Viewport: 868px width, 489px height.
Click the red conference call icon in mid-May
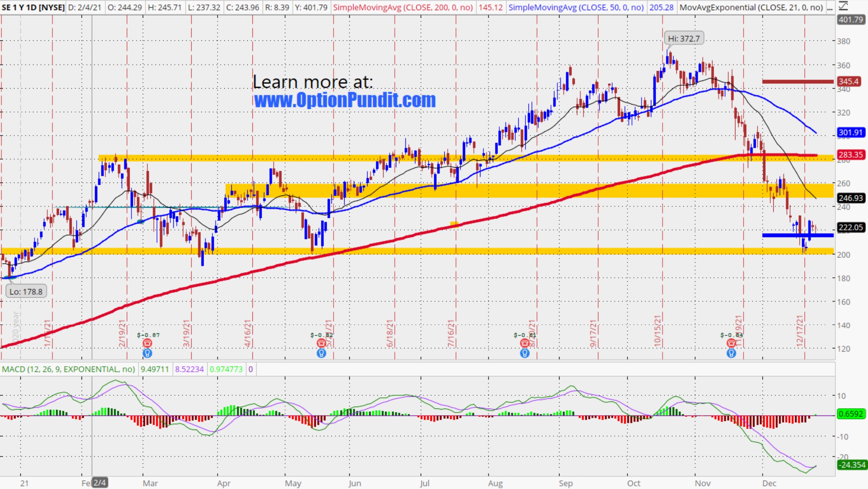(x=321, y=343)
